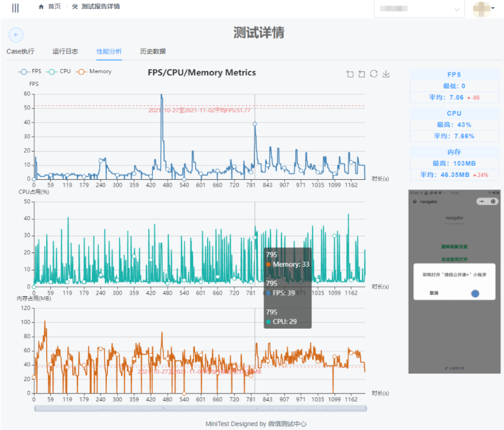504x430 pixels.
Task: Click the icon beside 测试报告详情 breadcrumb
Action: [x=75, y=7]
